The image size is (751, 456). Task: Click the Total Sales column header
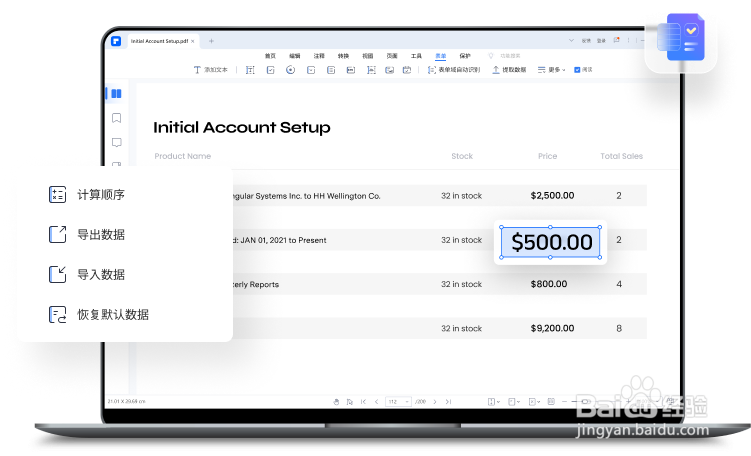[x=621, y=156]
